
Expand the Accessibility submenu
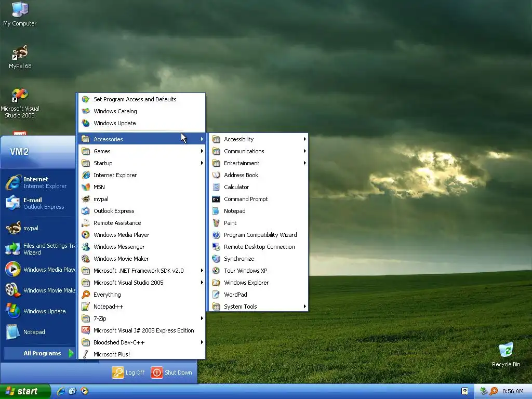(258, 139)
